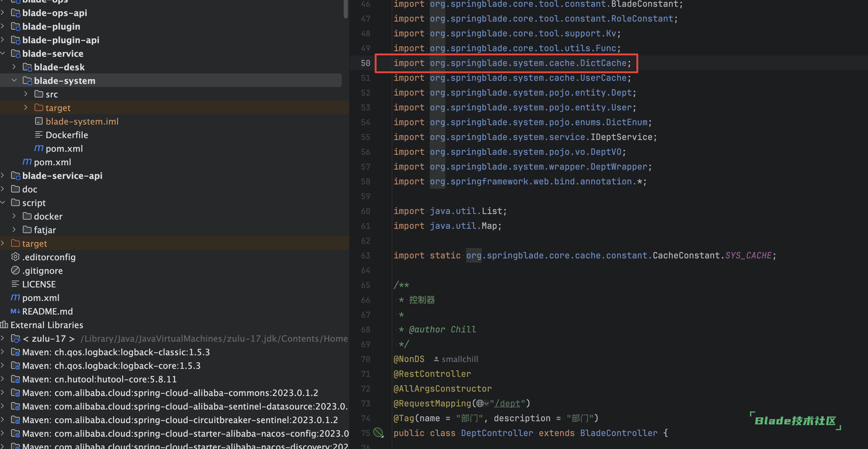Expand the docker folder
The height and width of the screenshot is (449, 868).
[x=14, y=216]
